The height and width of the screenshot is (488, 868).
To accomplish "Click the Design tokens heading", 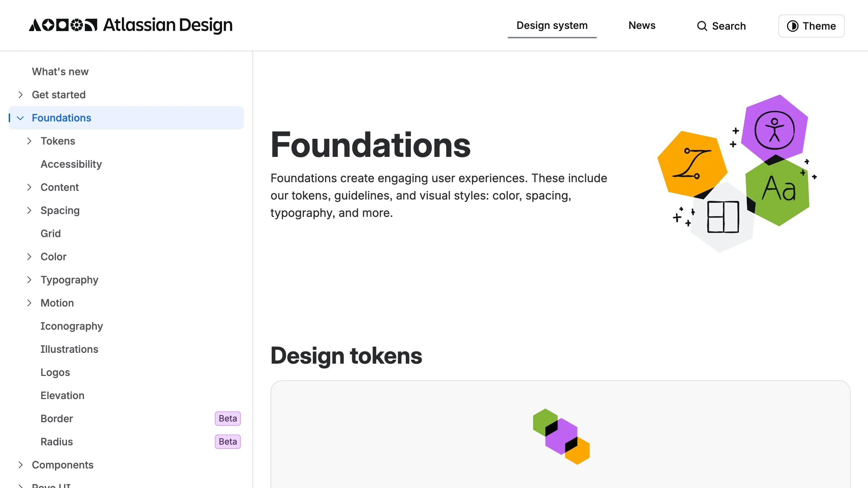I will 346,356.
